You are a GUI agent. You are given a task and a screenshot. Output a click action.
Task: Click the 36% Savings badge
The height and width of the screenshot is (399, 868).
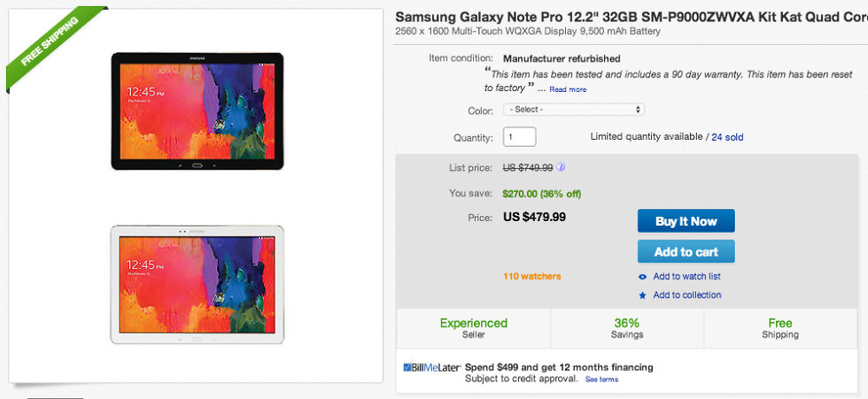click(627, 328)
